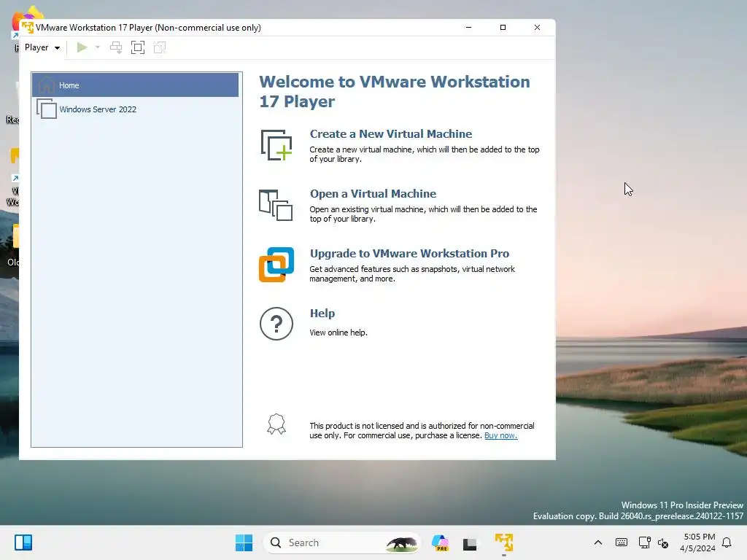This screenshot has width=747, height=560.
Task: Open the black app icon in taskbar
Action: 470,543
